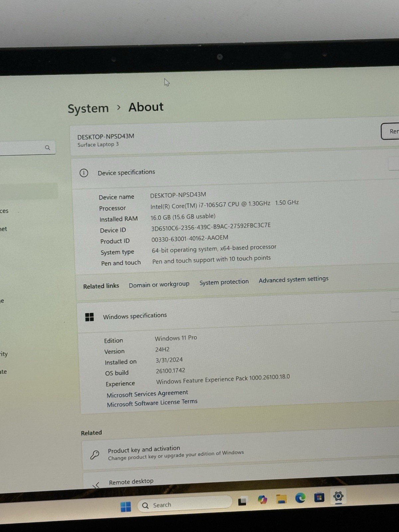This screenshot has height=532, width=399.
Task: Open Microsoft Software License Terms link
Action: point(152,403)
